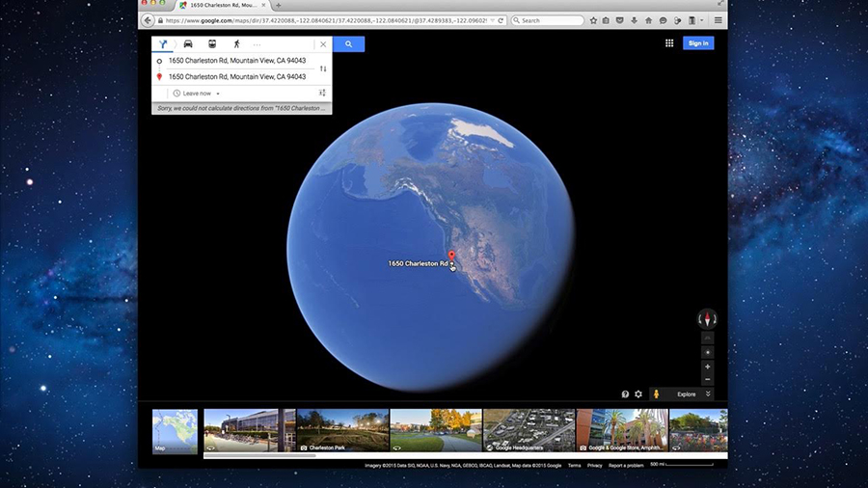868x488 pixels.
Task: Open map settings gear icon
Action: 638,393
